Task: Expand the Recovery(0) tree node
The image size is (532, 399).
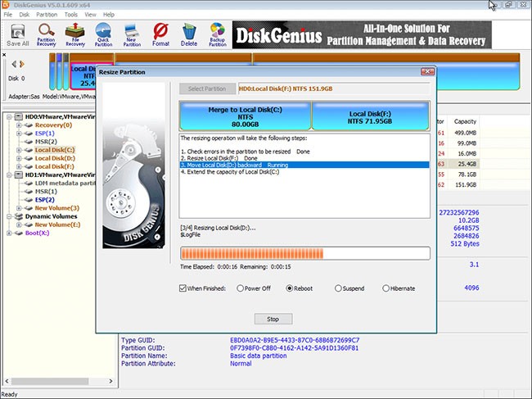Action: 19,125
